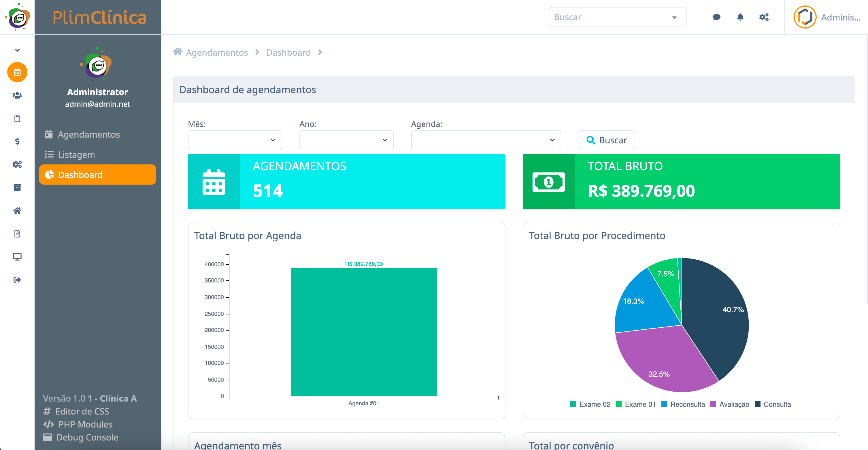Viewport: 868px width, 450px height.
Task: Click the home icon in the breadcrumb
Action: (x=178, y=52)
